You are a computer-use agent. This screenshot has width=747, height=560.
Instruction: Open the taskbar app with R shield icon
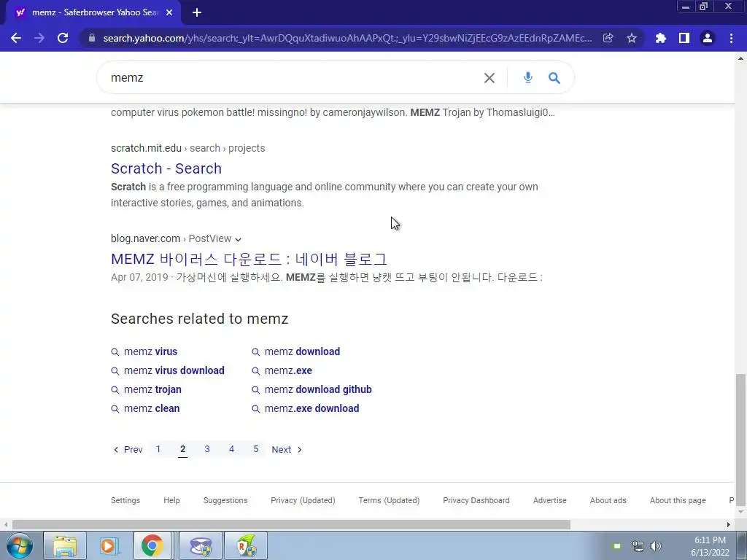point(246,545)
